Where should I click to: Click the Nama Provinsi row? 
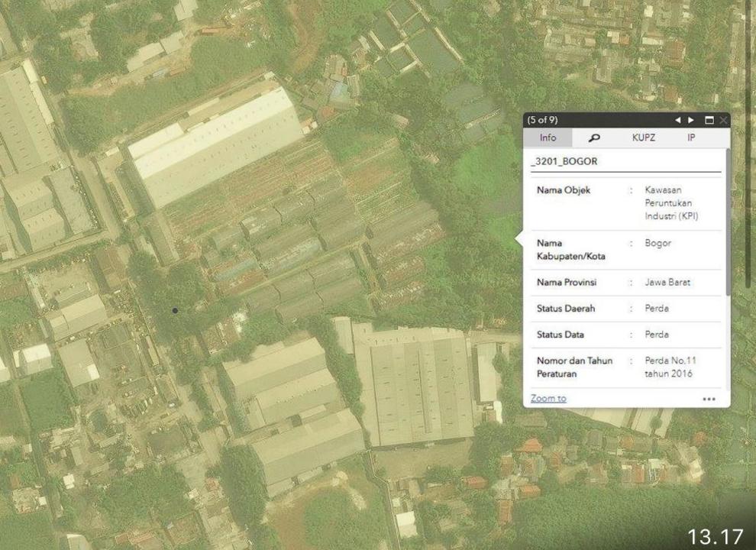[x=626, y=283]
